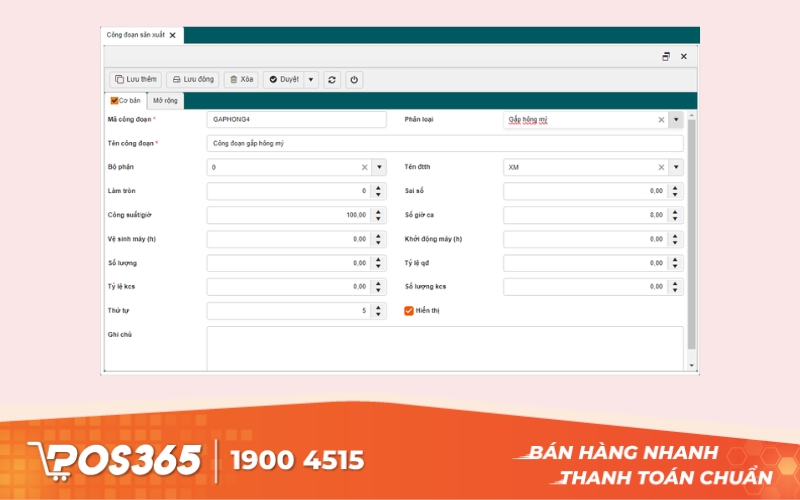Click the Lưu đóng save-and-close button
Image resolution: width=800 pixels, height=500 pixels.
193,80
